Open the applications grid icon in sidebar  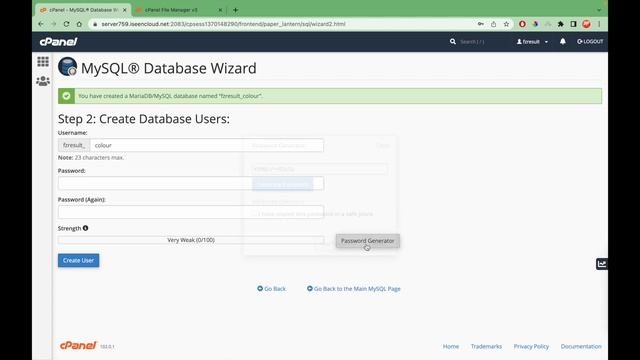pos(43,62)
